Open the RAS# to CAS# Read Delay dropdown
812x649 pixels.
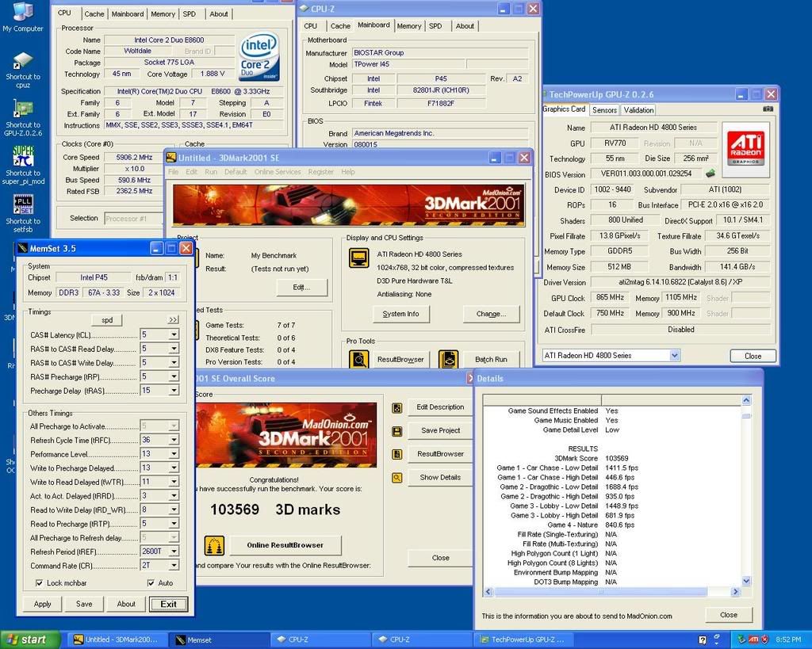[x=174, y=349]
